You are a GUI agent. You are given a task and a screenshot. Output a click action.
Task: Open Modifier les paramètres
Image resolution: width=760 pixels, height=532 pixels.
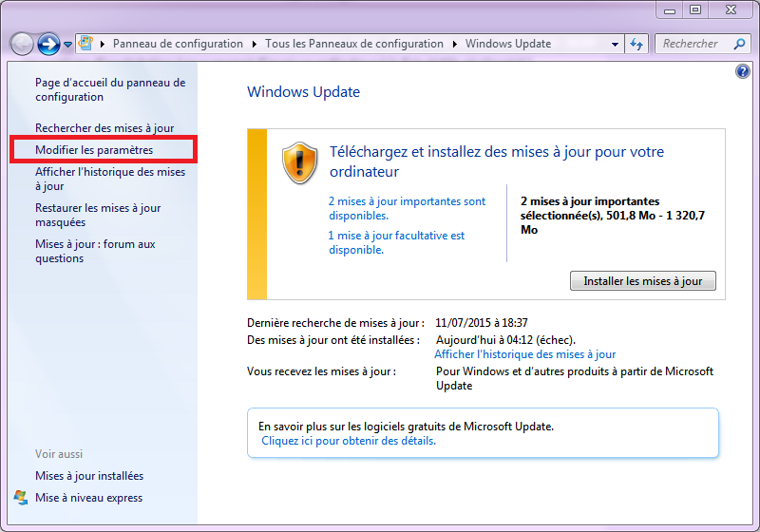94,150
